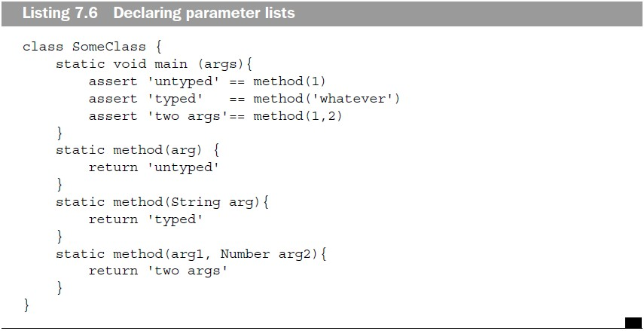Click the return 'untyped' statement
Screen dimensions: 644x331
154,167
